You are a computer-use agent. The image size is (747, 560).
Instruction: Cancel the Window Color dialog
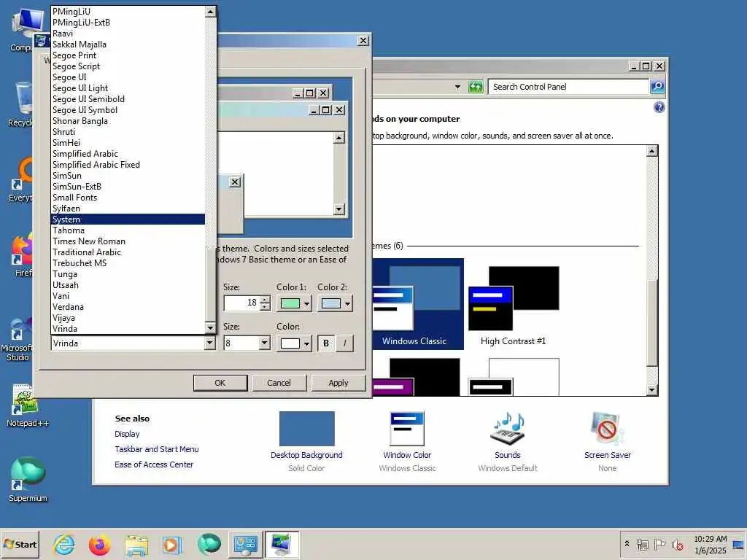pyautogui.click(x=279, y=383)
